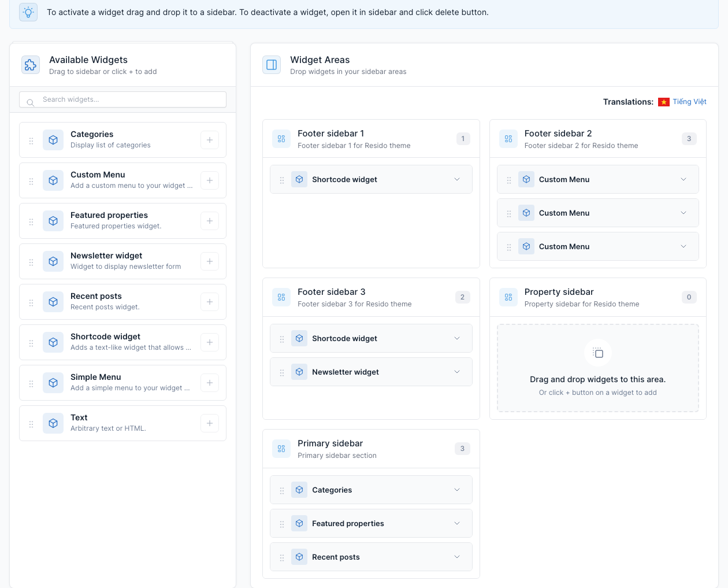Click the plus button for Text widget
The image size is (728, 588).
(210, 423)
